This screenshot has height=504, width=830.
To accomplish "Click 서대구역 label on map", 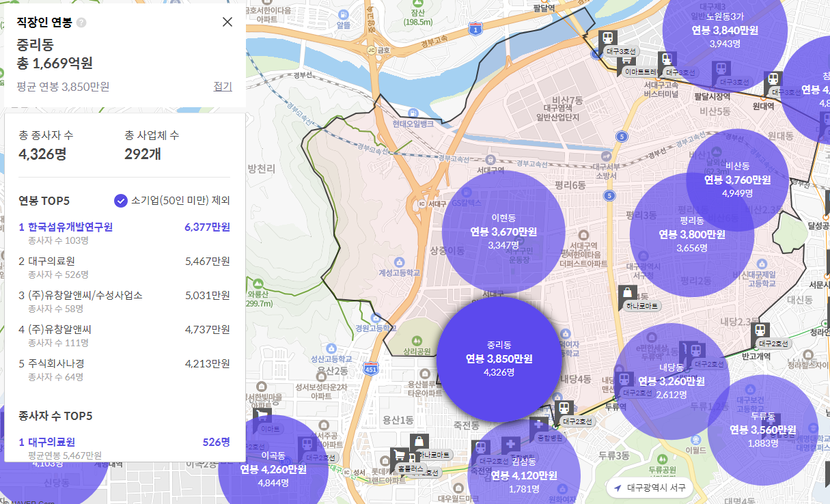I will 490,170.
